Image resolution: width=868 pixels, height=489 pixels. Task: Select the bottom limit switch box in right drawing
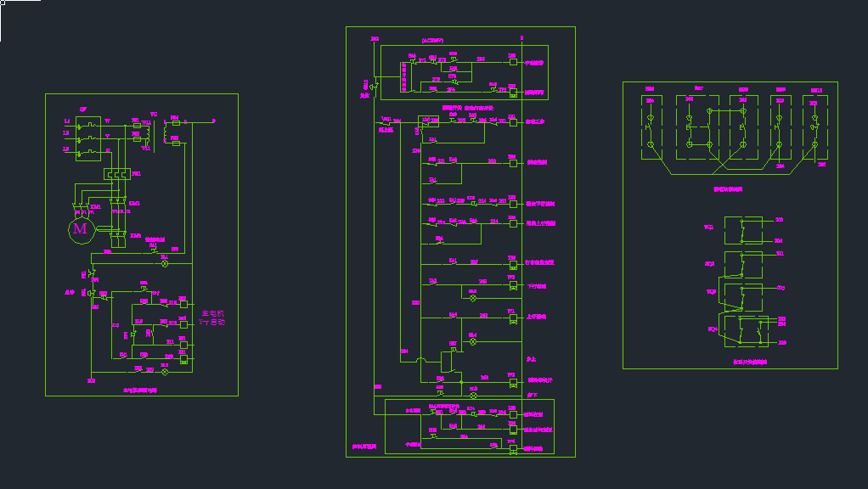pyautogui.click(x=746, y=330)
